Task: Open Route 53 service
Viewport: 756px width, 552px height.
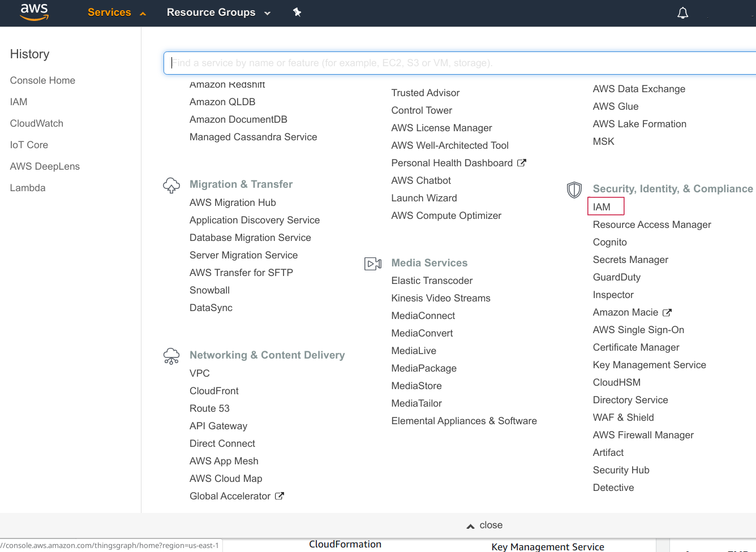Action: 209,408
